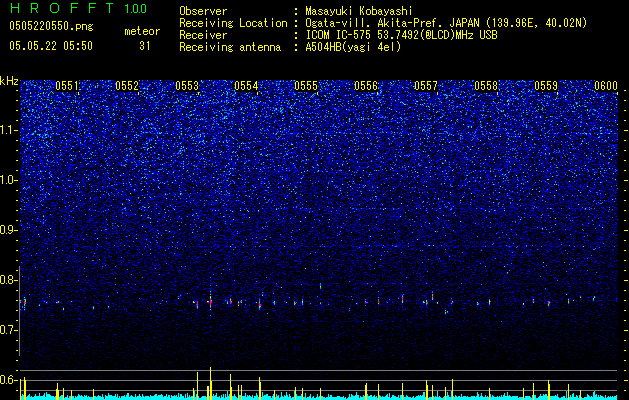Click the Receiving antenna label
Image resolution: width=629 pixels, height=400 pixels.
[230, 47]
